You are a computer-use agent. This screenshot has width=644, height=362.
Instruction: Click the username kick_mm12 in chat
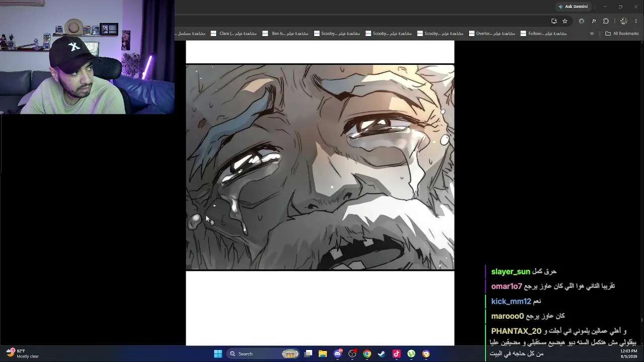tap(511, 302)
